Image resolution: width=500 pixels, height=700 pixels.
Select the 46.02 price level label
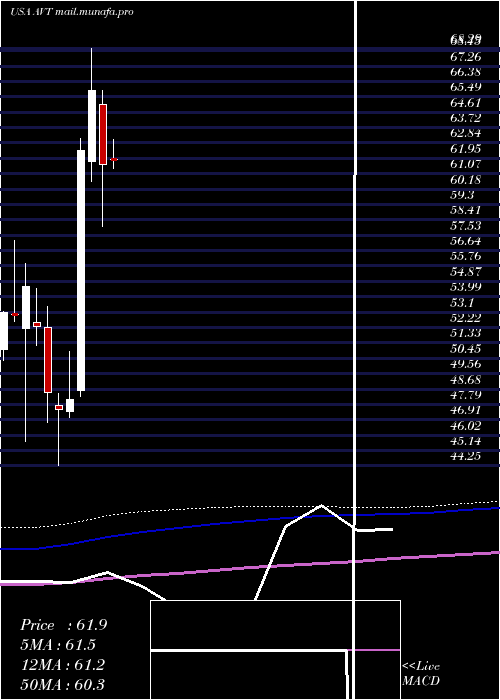(466, 425)
